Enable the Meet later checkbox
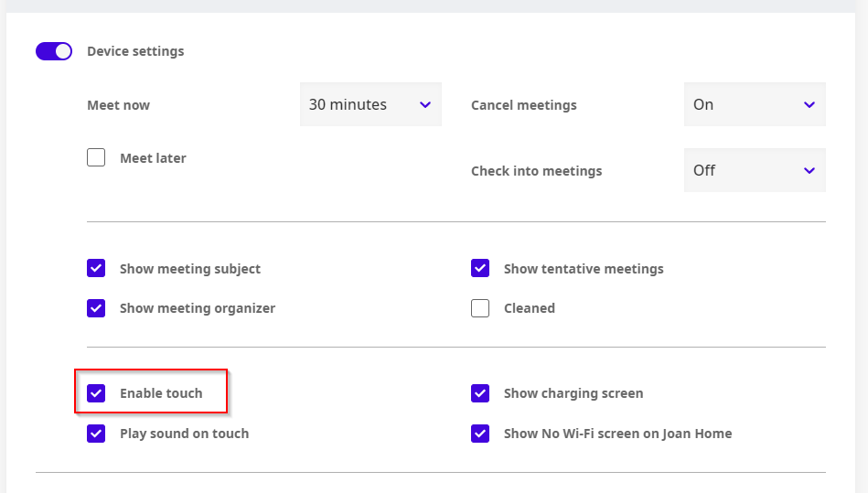The height and width of the screenshot is (493, 868). tap(96, 157)
